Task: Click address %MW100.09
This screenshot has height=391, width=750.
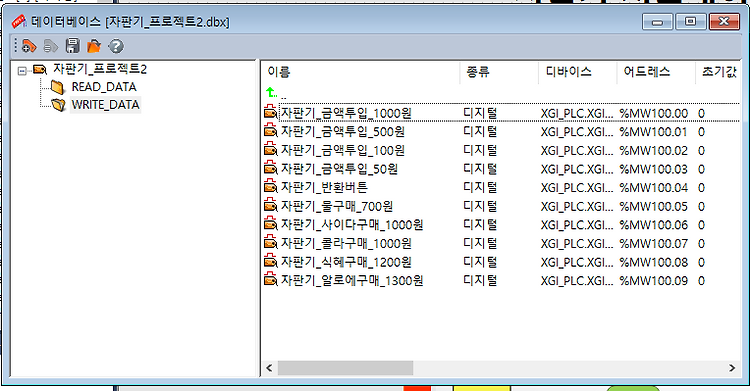Action: click(653, 281)
